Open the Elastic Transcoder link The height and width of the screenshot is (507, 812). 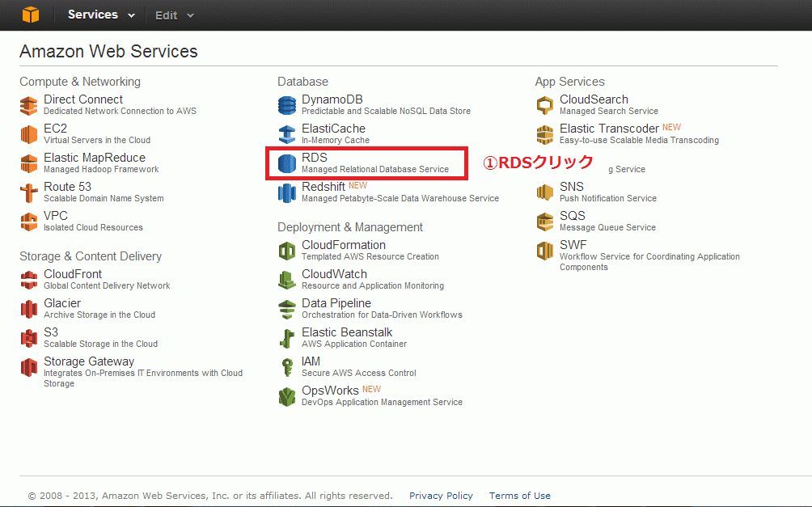click(x=609, y=129)
